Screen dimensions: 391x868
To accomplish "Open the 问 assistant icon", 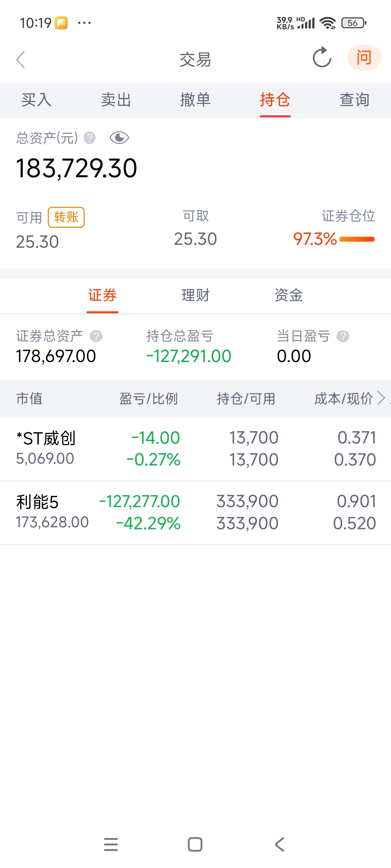I will pos(364,58).
